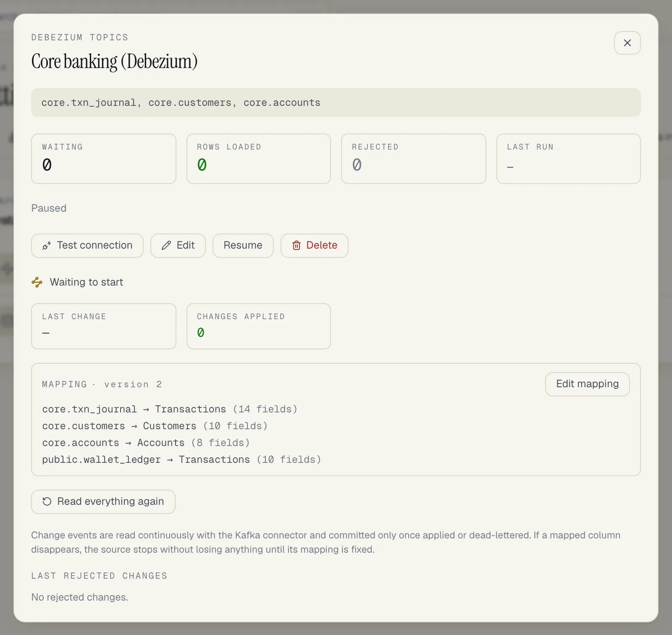The height and width of the screenshot is (635, 672).
Task: Click the No rejected changes text
Action: tap(80, 597)
